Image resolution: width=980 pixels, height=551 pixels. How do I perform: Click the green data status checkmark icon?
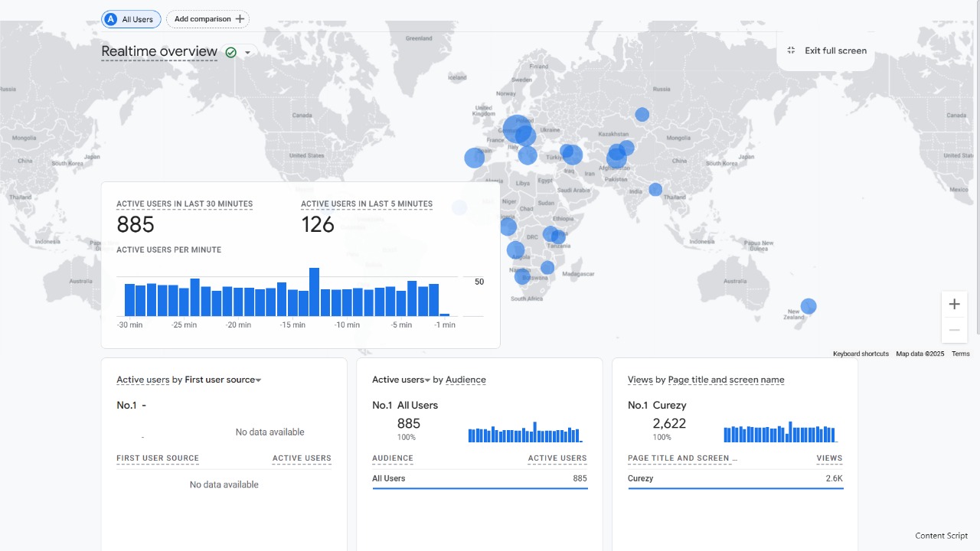[x=230, y=52]
